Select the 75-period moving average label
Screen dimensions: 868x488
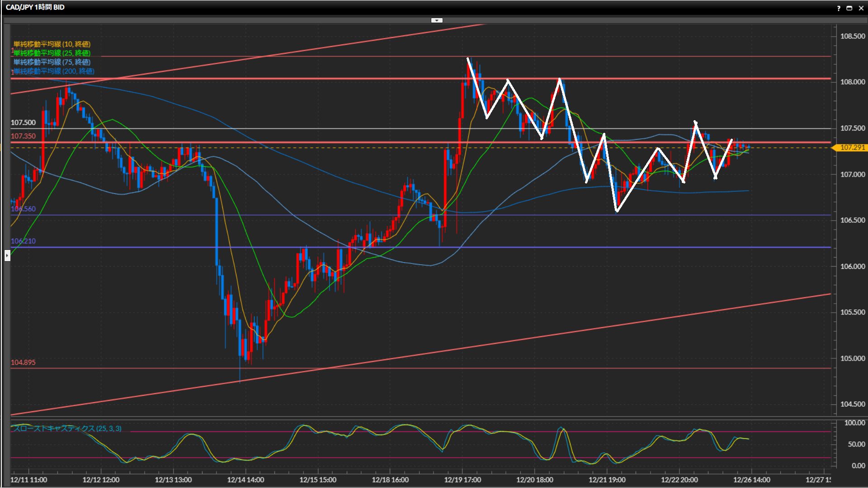(x=52, y=62)
